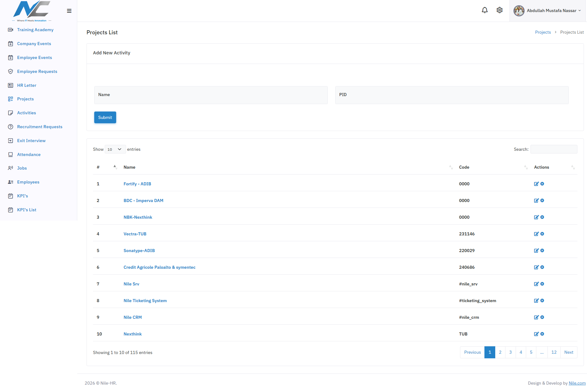Navigate to Recruitment Requests
Screen dimensions: 587x392
tap(40, 127)
